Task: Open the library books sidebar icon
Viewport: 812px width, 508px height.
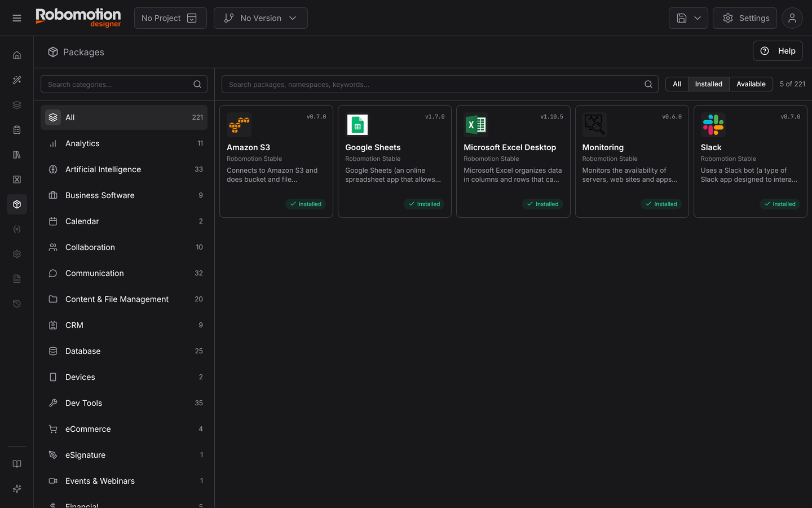Action: coord(17,155)
